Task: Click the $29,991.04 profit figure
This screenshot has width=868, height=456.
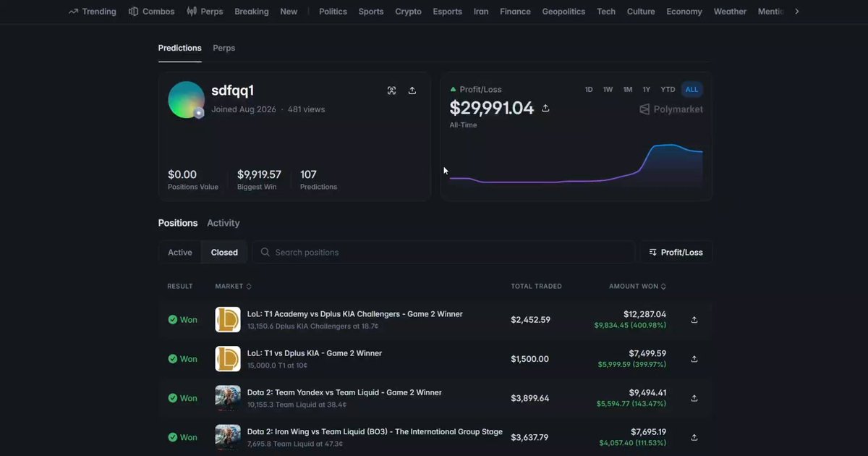Action: 492,108
